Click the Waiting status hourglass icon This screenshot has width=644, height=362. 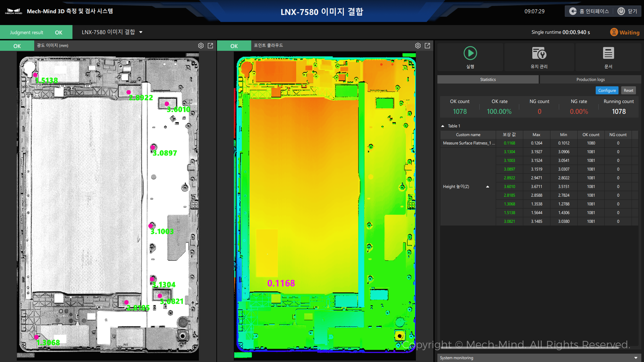tap(614, 32)
